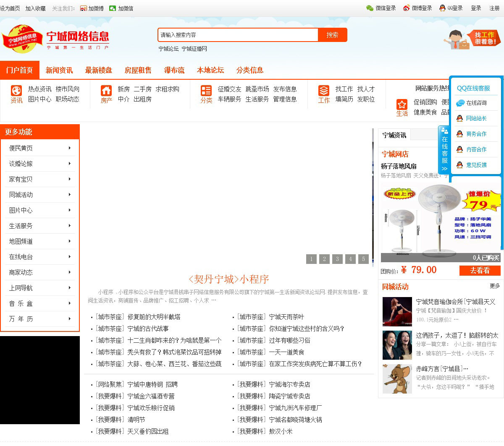
Task: Expand the 生活服务 submenu arrow
Action: pyautogui.click(x=70, y=226)
